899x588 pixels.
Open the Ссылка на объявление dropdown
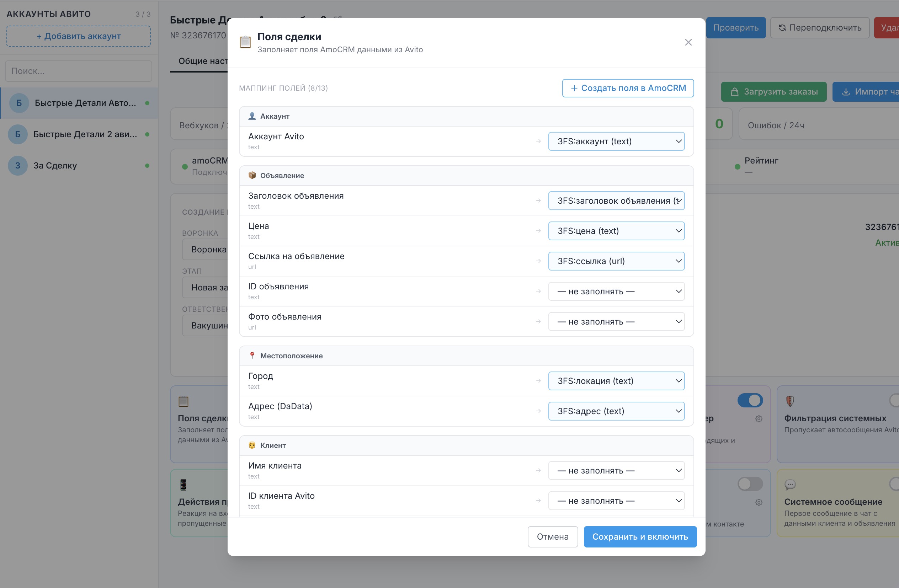[616, 261]
